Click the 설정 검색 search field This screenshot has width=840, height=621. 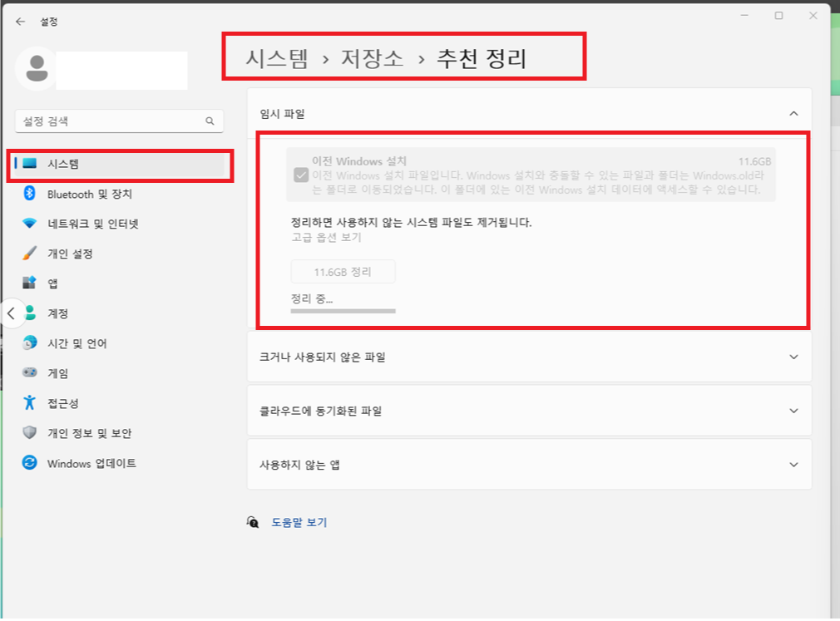(119, 121)
